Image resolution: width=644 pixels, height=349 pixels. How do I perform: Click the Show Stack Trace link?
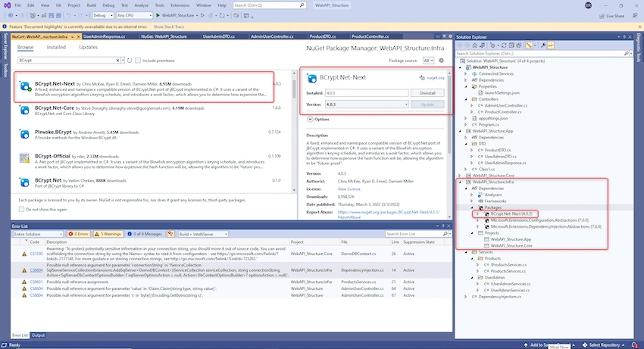[x=169, y=26]
